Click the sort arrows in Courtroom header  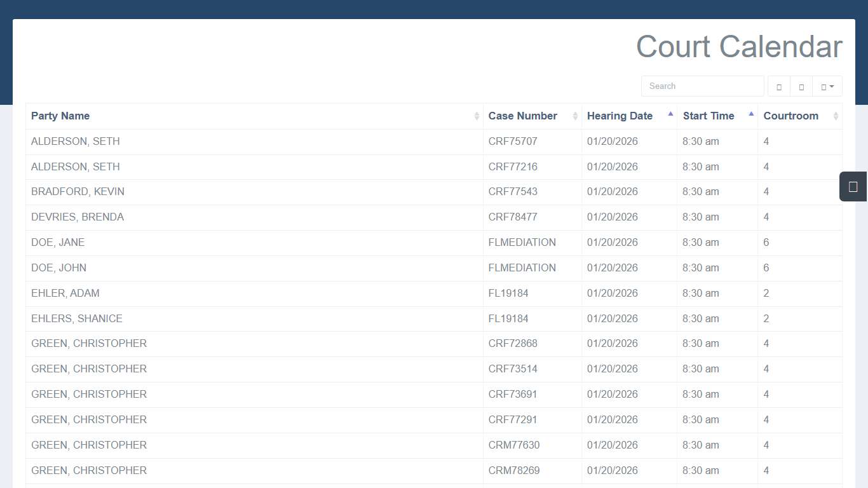pyautogui.click(x=836, y=116)
